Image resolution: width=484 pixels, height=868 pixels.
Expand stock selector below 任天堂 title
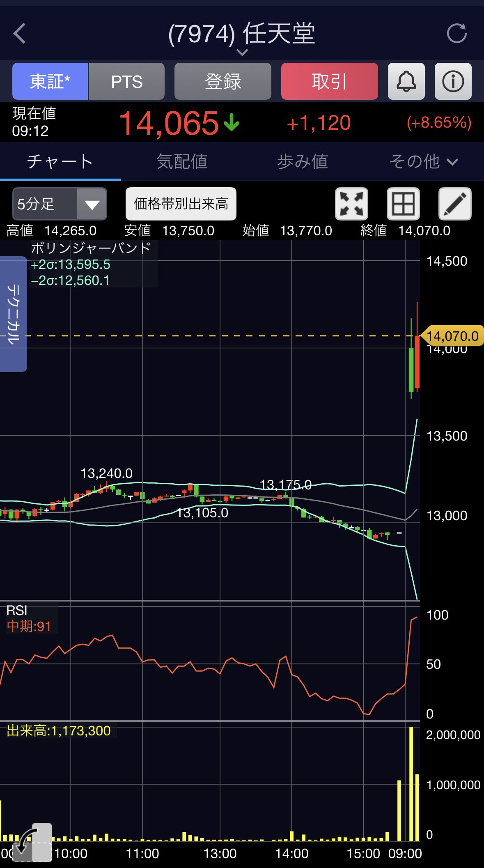242,52
